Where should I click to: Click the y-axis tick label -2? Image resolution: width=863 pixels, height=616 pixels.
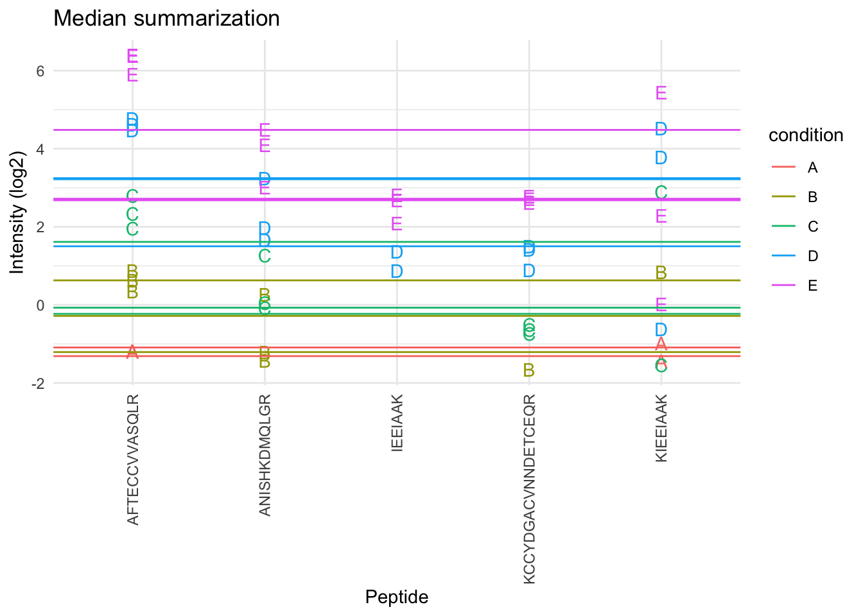(37, 383)
